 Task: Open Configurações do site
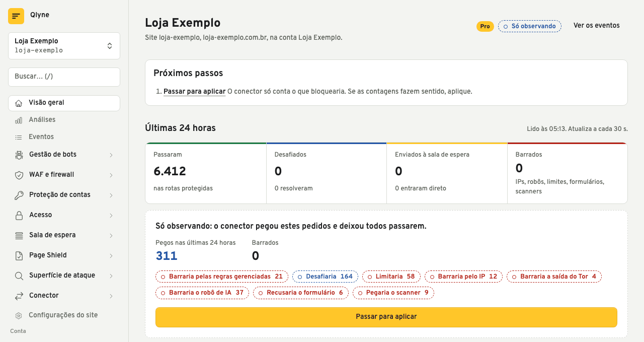(x=64, y=315)
